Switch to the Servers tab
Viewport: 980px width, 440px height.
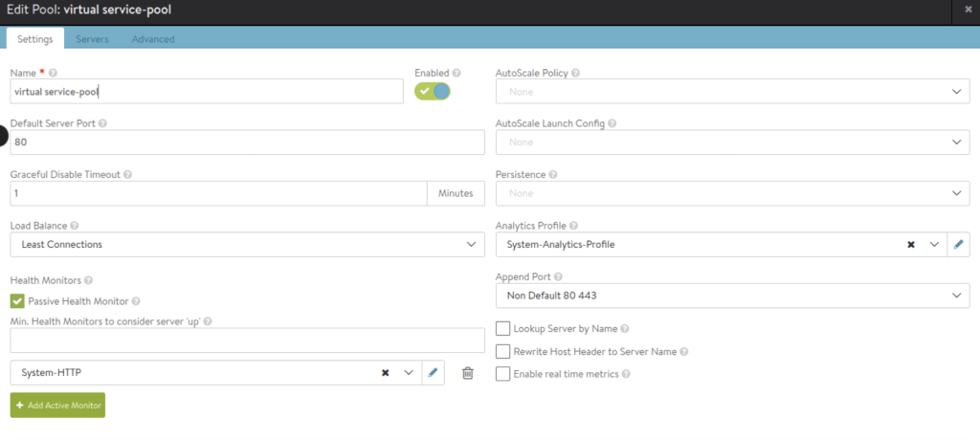[92, 39]
